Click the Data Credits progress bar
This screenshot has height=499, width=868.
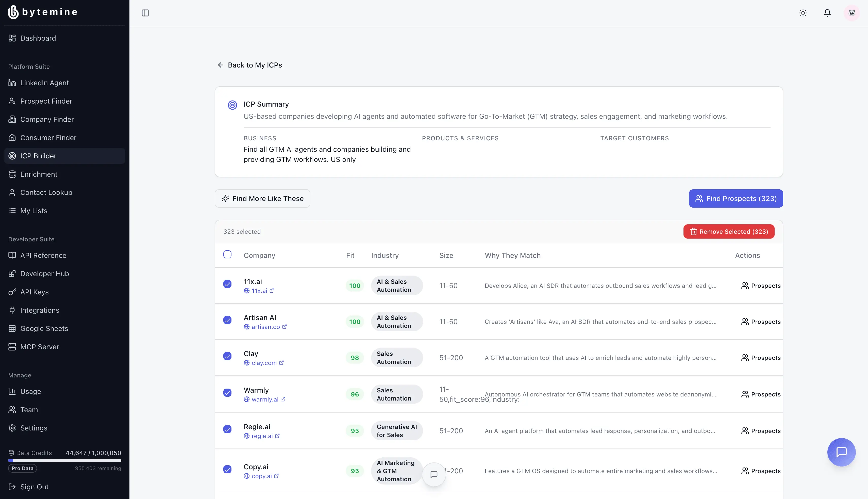pos(64,460)
